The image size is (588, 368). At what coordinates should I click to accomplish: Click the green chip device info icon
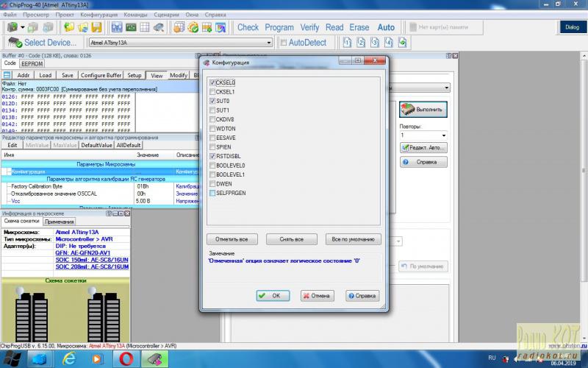pyautogui.click(x=131, y=27)
